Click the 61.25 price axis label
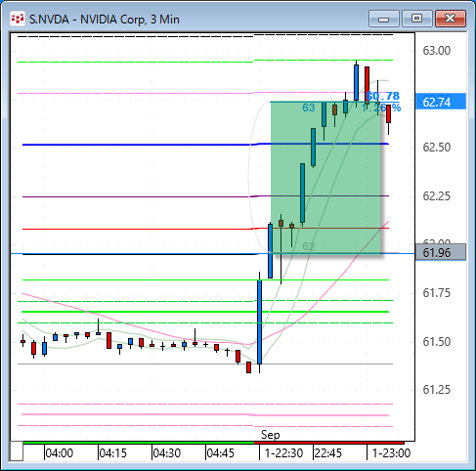The width and height of the screenshot is (476, 471). point(437,390)
